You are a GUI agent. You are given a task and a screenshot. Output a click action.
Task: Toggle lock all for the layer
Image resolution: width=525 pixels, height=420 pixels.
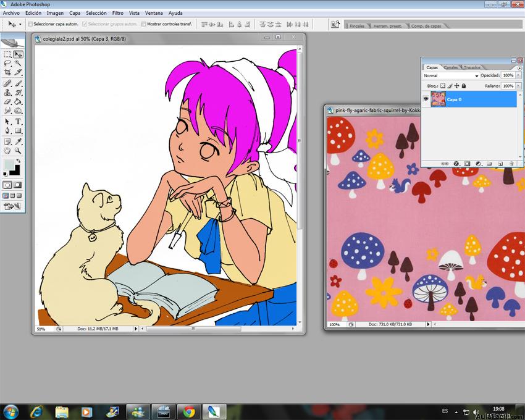[x=464, y=86]
